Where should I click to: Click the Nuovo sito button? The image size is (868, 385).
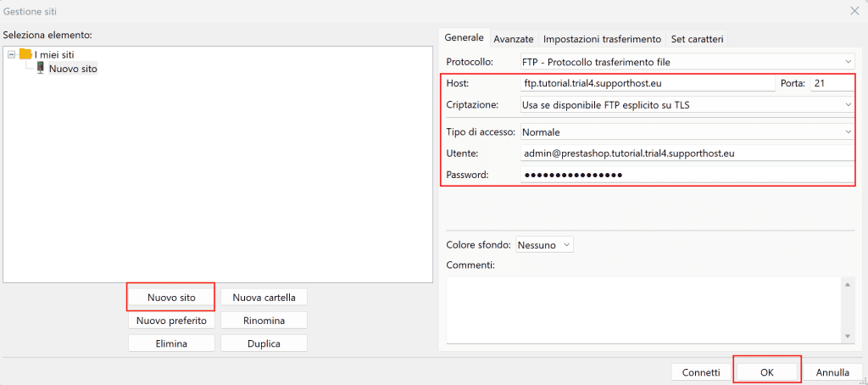pos(171,298)
